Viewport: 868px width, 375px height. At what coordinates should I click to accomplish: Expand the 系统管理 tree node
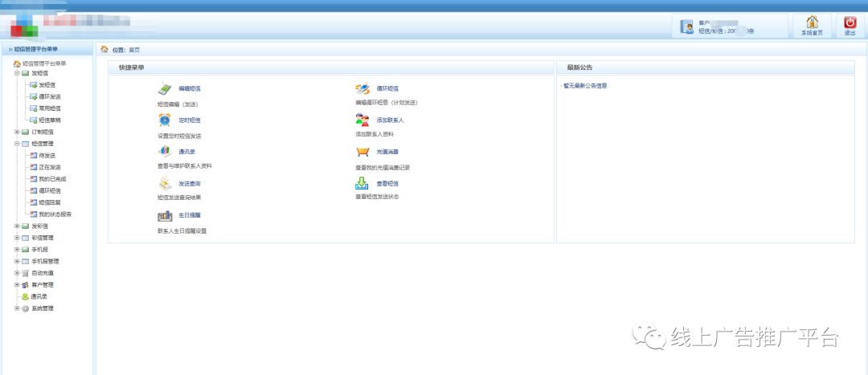17,308
